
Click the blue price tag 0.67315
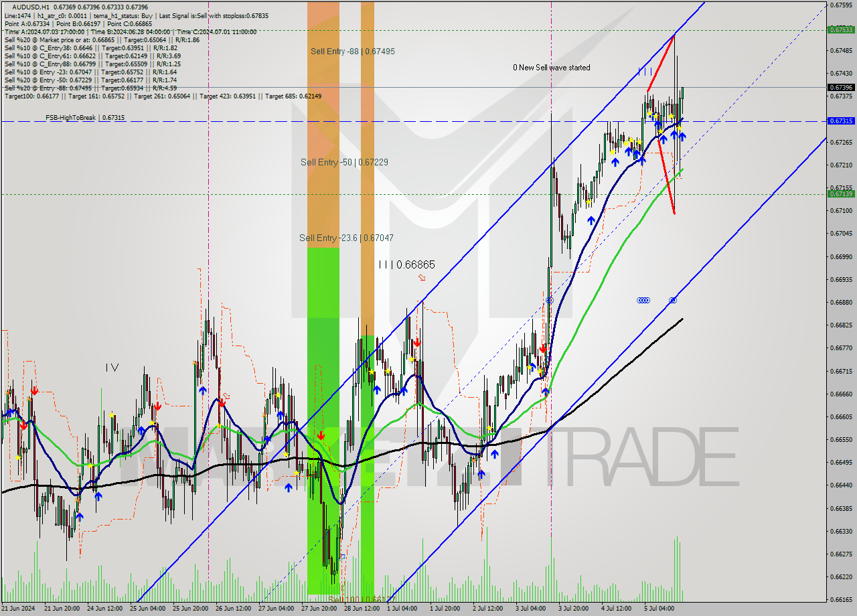click(x=841, y=121)
